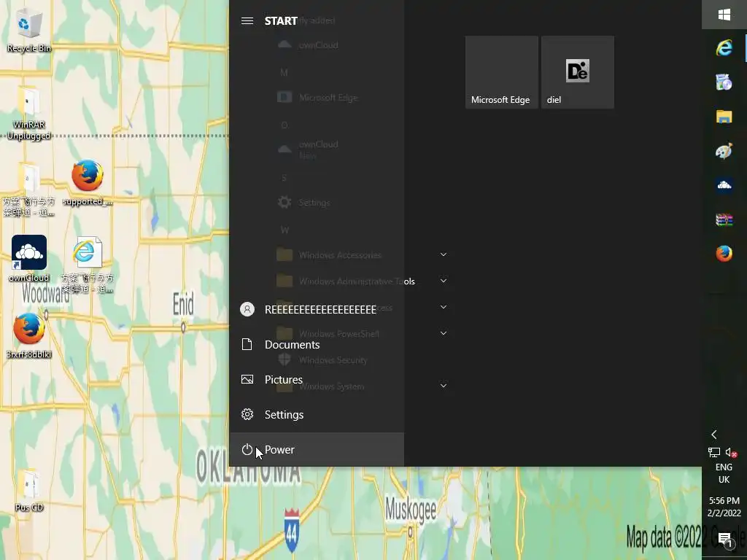Click the Power icon symbol
Image resolution: width=747 pixels, height=560 pixels.
point(247,449)
